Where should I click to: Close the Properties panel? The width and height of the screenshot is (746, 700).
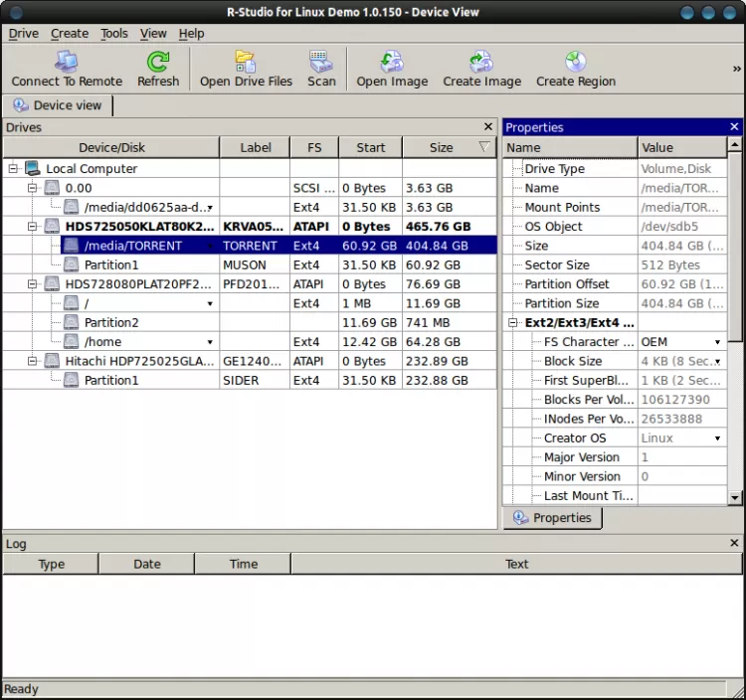tap(734, 127)
